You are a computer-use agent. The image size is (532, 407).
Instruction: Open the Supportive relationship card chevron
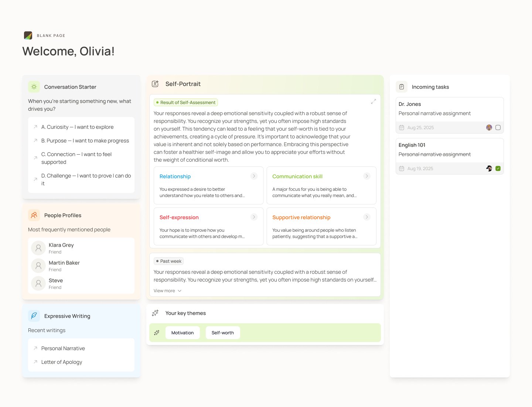click(366, 217)
